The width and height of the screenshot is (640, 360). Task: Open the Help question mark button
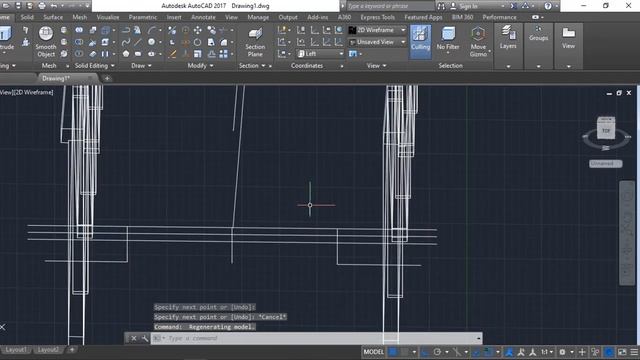[x=548, y=6]
